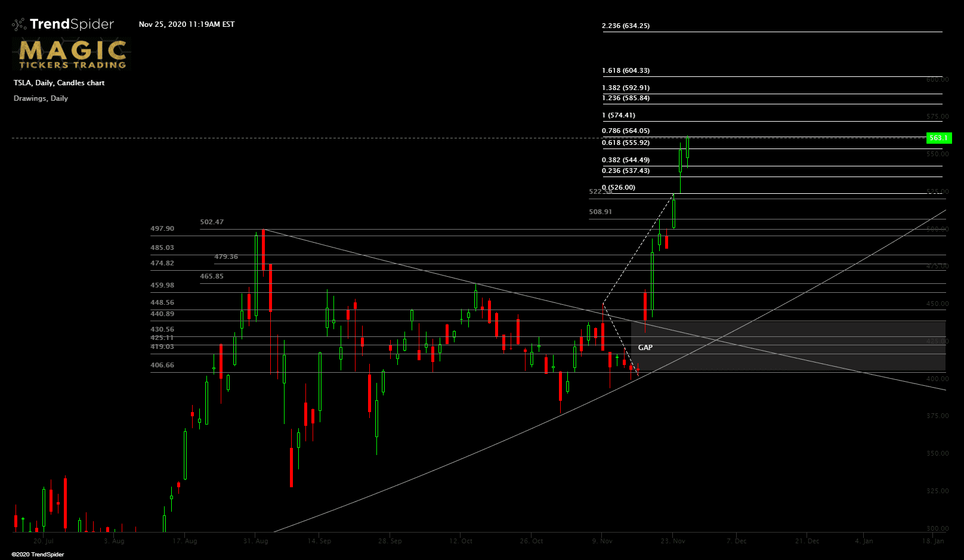The width and height of the screenshot is (964, 560).
Task: Click the TrendSpider spider logo icon
Action: pyautogui.click(x=18, y=24)
